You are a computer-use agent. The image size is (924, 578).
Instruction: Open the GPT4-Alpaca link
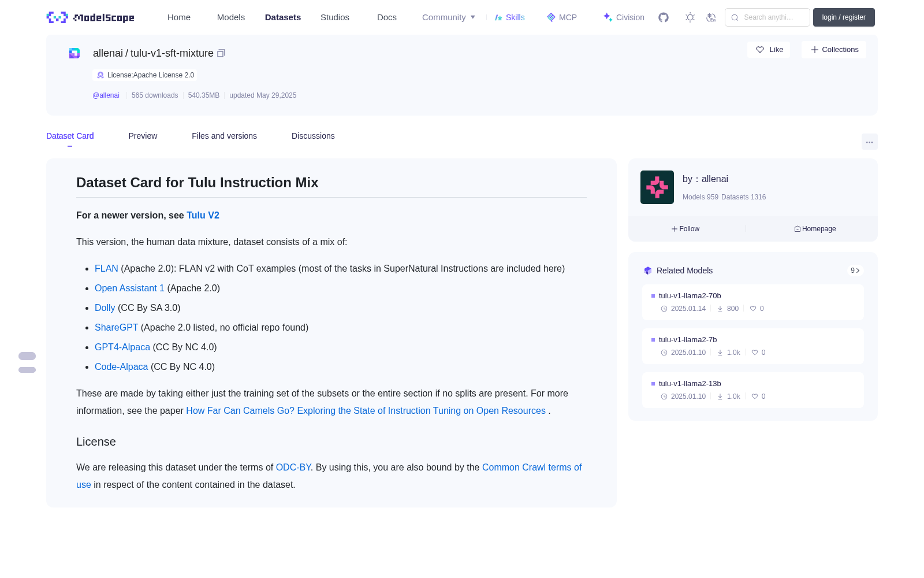(x=122, y=347)
